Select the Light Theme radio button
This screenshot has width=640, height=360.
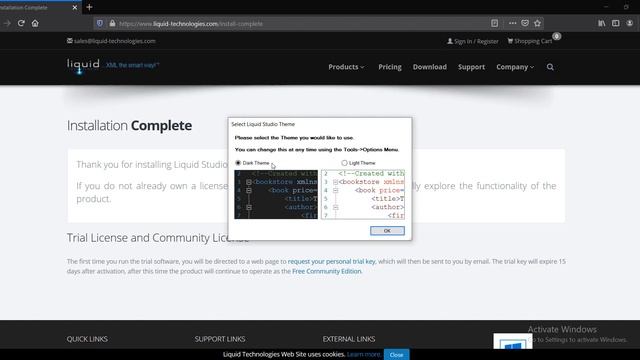(x=344, y=163)
